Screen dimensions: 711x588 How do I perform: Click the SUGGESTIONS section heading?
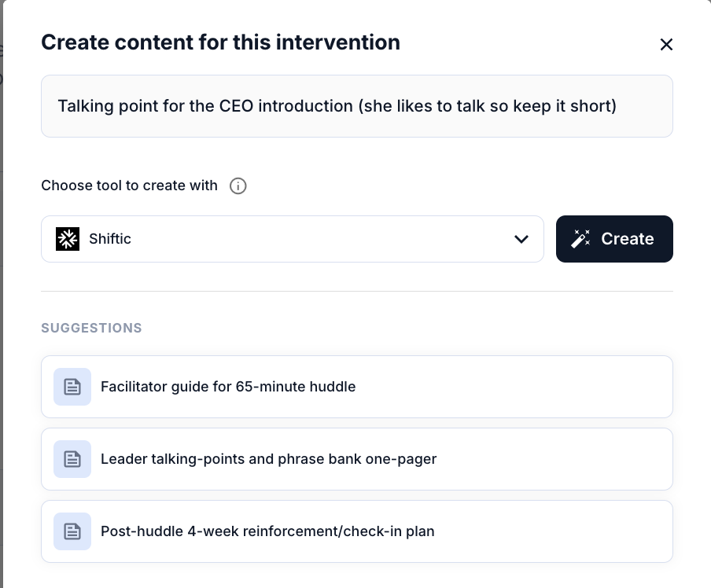pos(91,328)
